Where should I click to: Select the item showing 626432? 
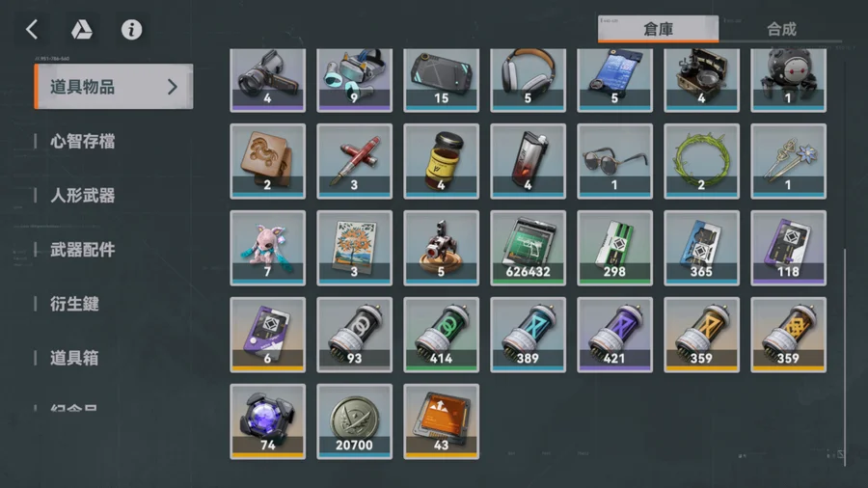coord(529,248)
